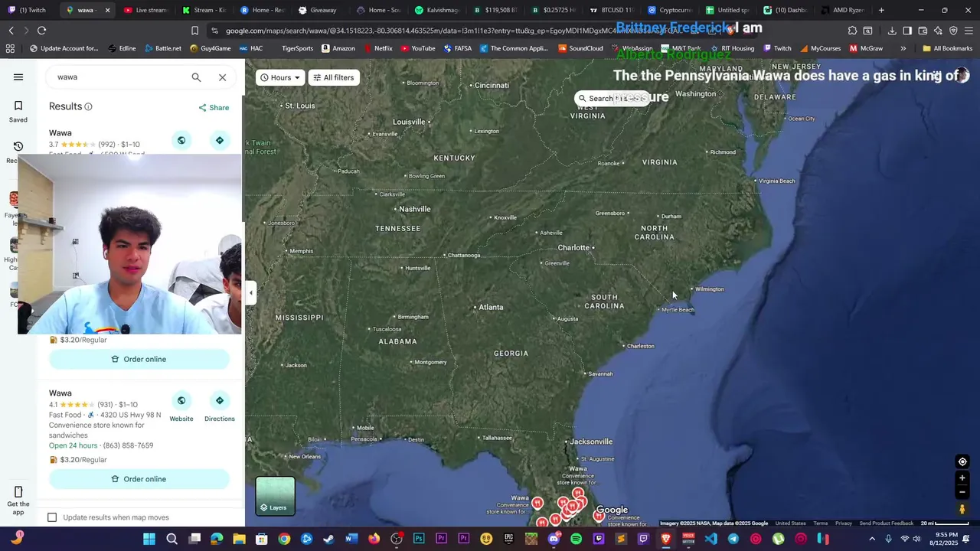Reload the current page
Screen dimensions: 980x551
[x=41, y=31]
